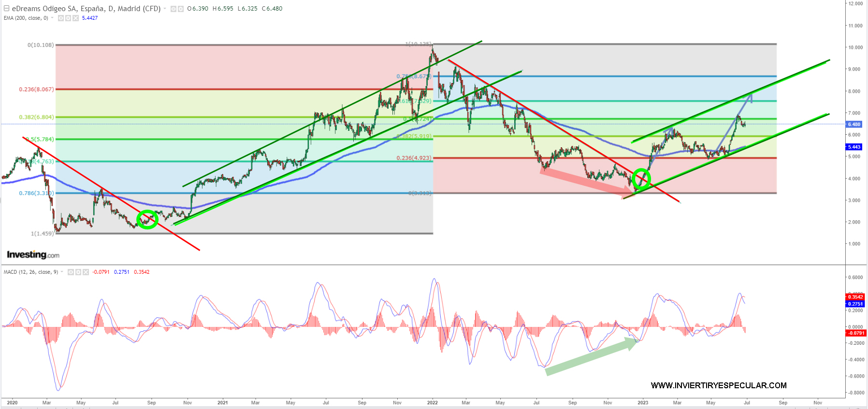Collapse the eDreams Odigeo legend box
The width and height of the screenshot is (868, 409).
(x=6, y=8)
